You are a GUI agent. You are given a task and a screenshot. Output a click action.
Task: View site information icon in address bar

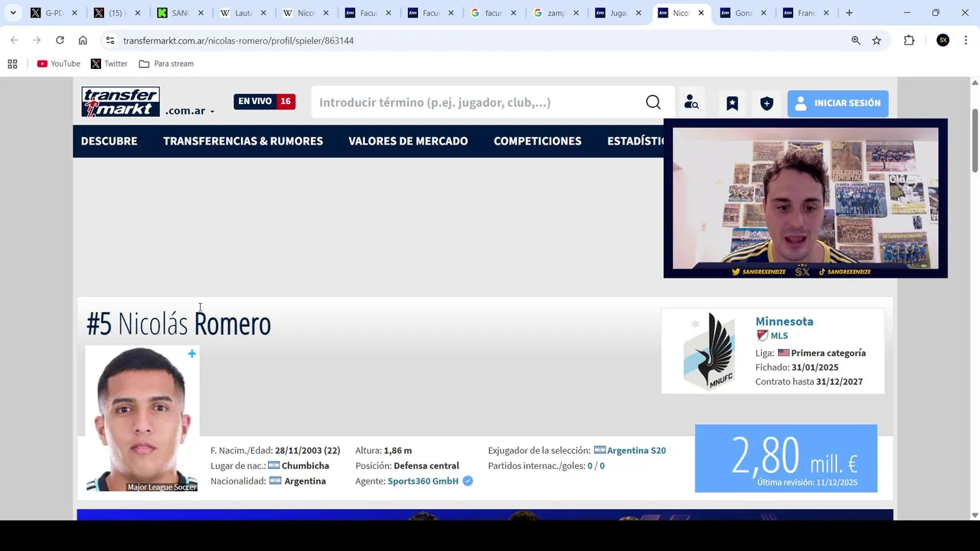pyautogui.click(x=110, y=41)
